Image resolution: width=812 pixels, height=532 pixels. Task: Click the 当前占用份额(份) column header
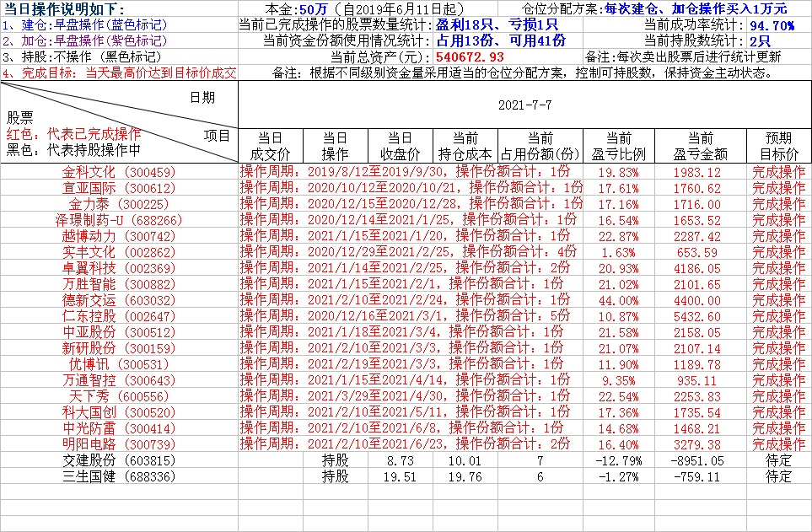pyautogui.click(x=540, y=146)
